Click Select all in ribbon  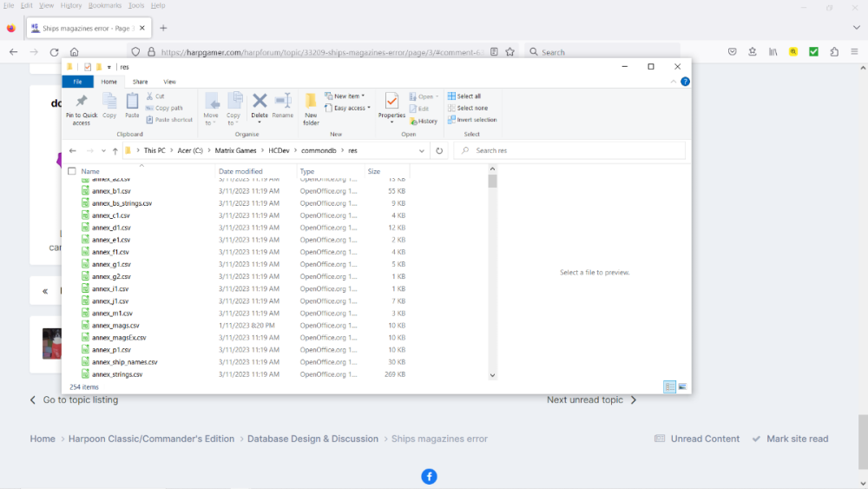click(x=464, y=96)
